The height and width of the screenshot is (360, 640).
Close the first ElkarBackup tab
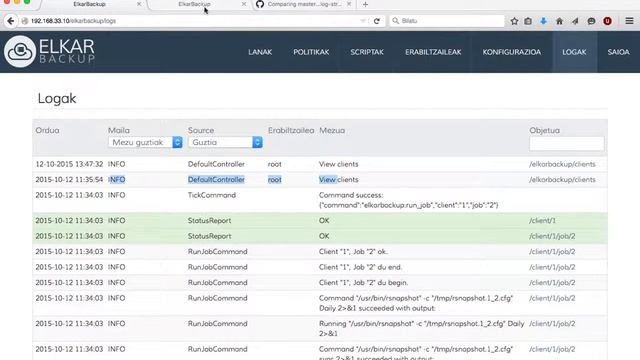click(x=139, y=4)
